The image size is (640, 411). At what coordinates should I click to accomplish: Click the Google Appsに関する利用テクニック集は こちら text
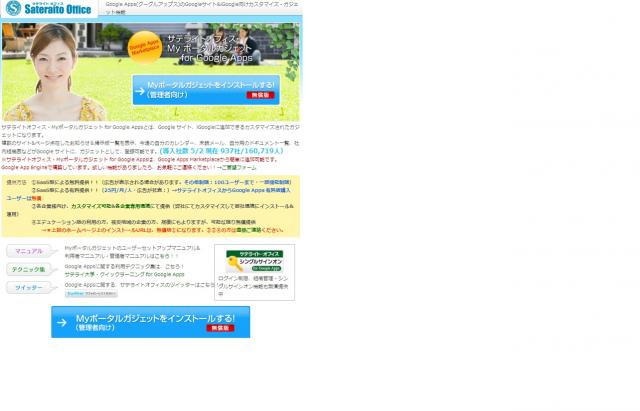point(124,267)
